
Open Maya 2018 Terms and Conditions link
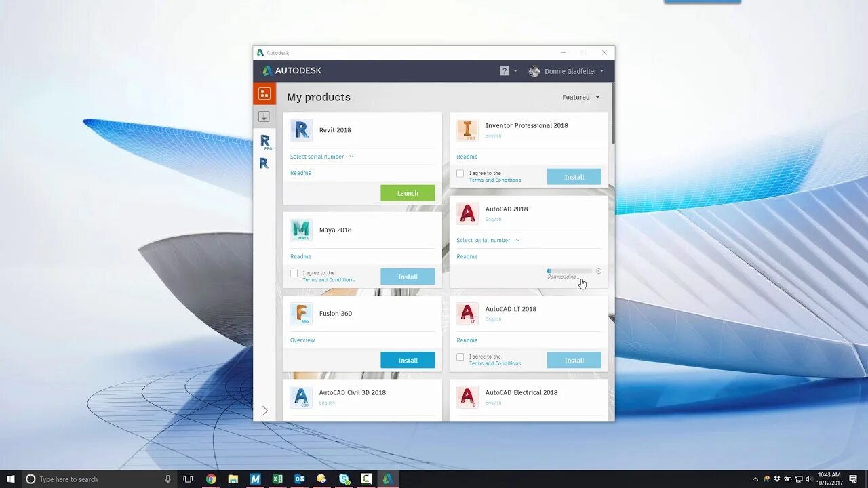pyautogui.click(x=329, y=280)
